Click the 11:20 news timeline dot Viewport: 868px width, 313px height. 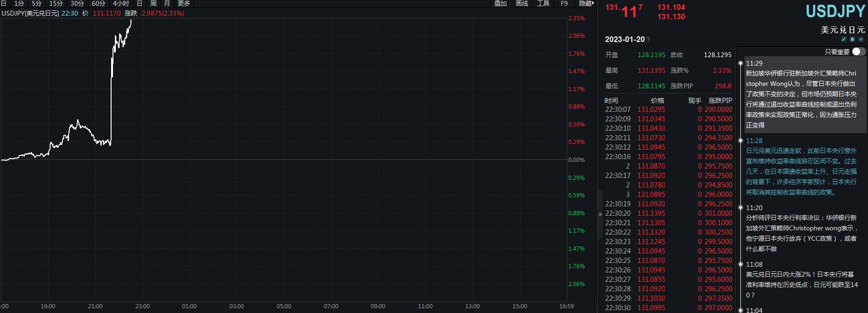[740, 208]
